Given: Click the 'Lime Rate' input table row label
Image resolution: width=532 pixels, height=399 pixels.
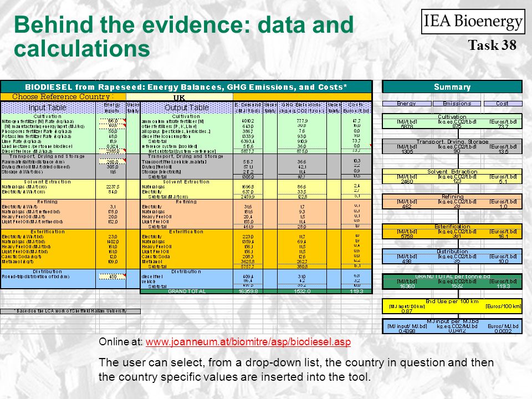Looking at the screenshot, I should coord(22,141).
